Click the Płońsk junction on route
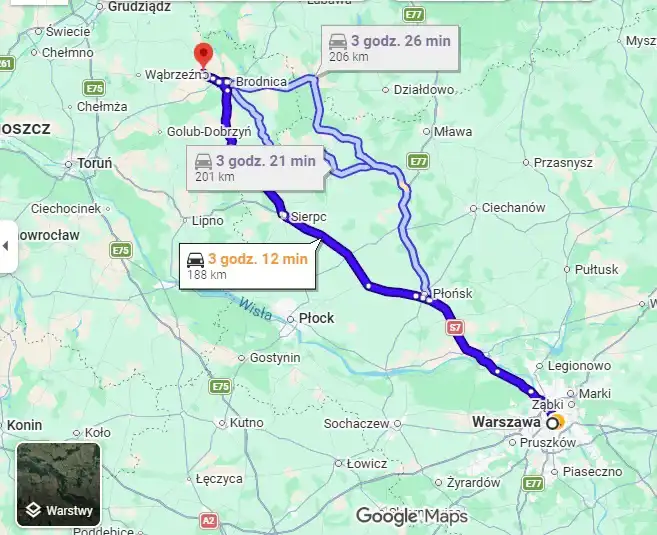The height and width of the screenshot is (535, 657). tap(426, 296)
